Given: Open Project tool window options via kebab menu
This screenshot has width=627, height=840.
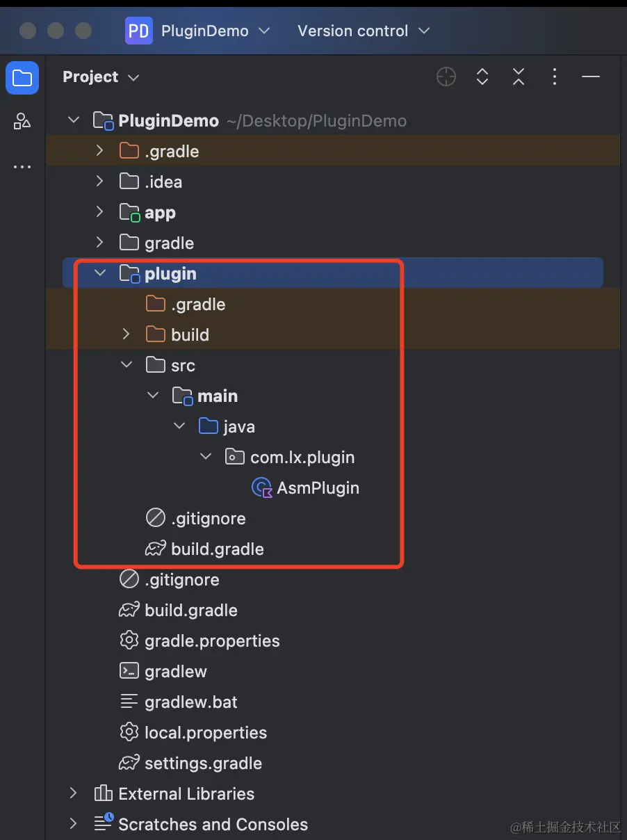Looking at the screenshot, I should [x=555, y=76].
